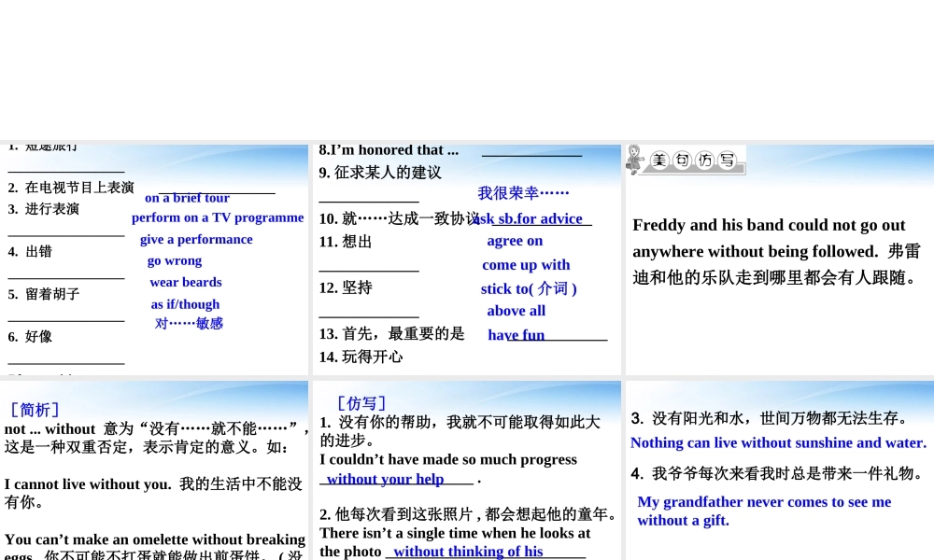Select the answer 'come up with'
The image size is (934, 560).
[526, 265]
